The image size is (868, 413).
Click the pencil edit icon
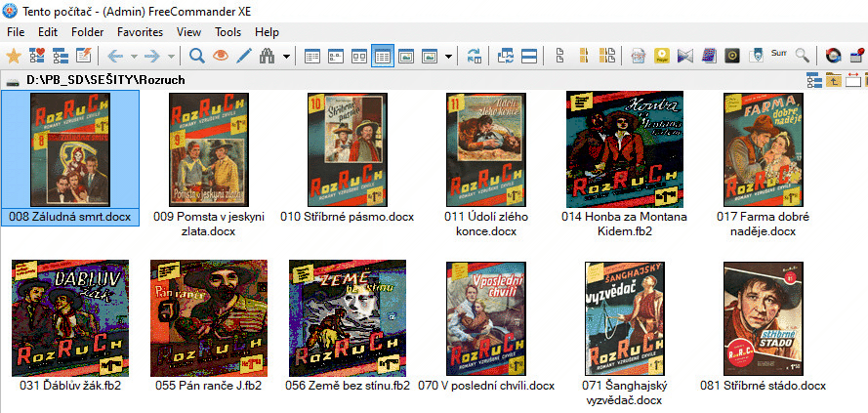click(244, 56)
